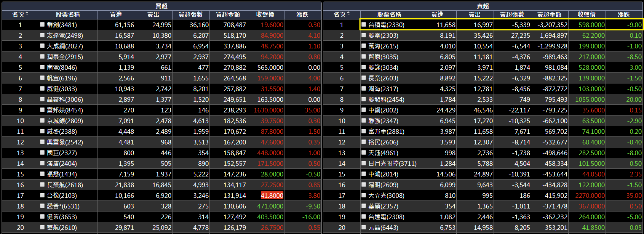
Task: Tick the checkbox beside 鴻海(2317)
Action: (364, 88)
